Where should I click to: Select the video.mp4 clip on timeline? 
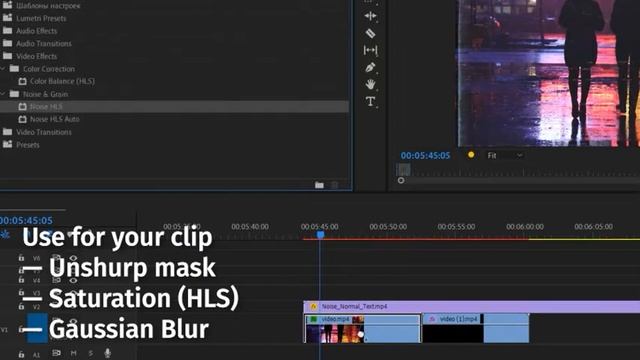tap(362, 329)
